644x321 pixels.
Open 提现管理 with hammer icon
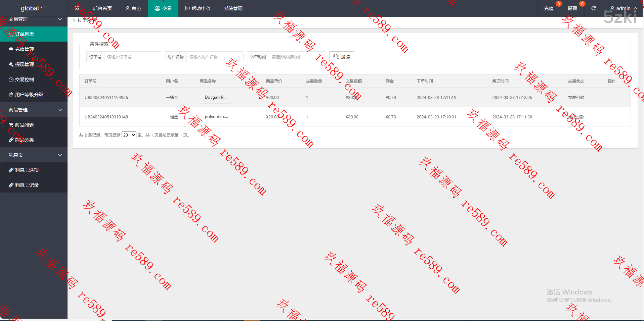(24, 64)
